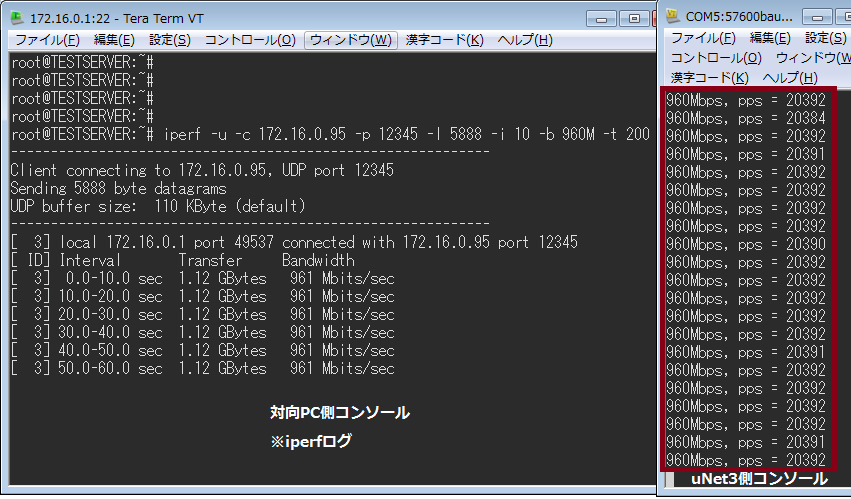Open ヘルプ(H) menu in the SSH window
Viewport: 851px width, 499px height.
(524, 40)
